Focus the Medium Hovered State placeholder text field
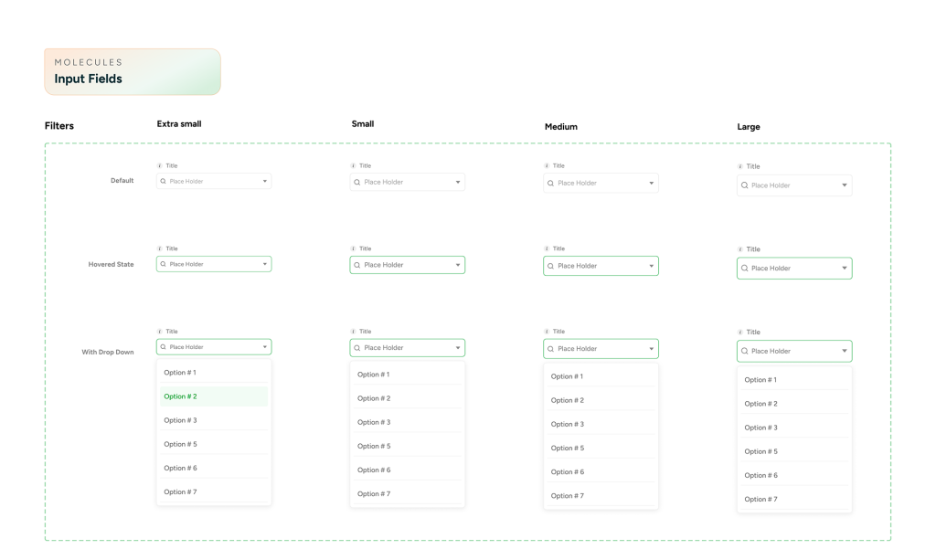This screenshot has width=936, height=560. point(594,266)
